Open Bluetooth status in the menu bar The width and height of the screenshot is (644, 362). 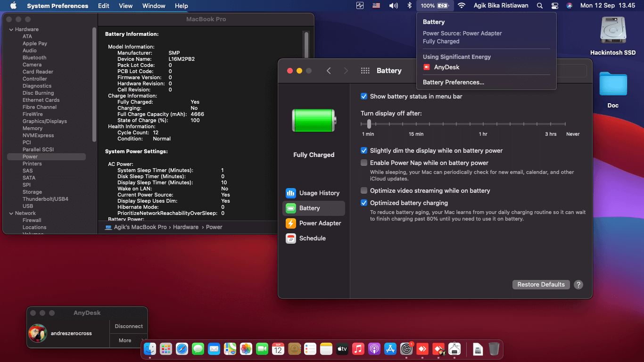point(409,6)
